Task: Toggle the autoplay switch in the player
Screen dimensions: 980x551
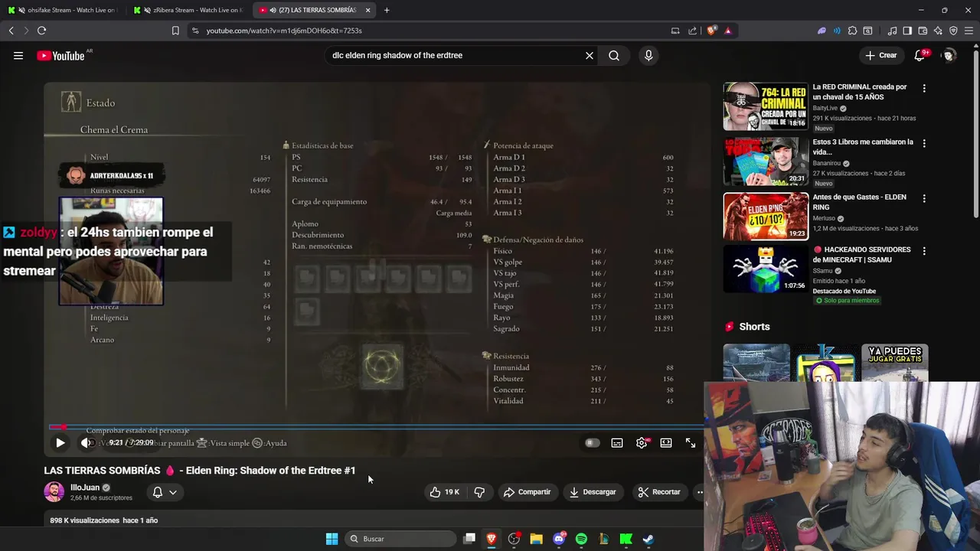Action: (592, 442)
